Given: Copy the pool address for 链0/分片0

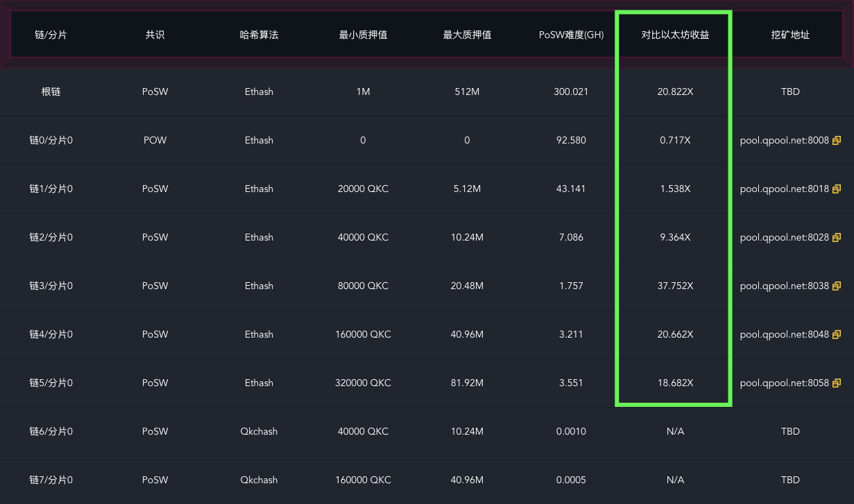Looking at the screenshot, I should (836, 140).
